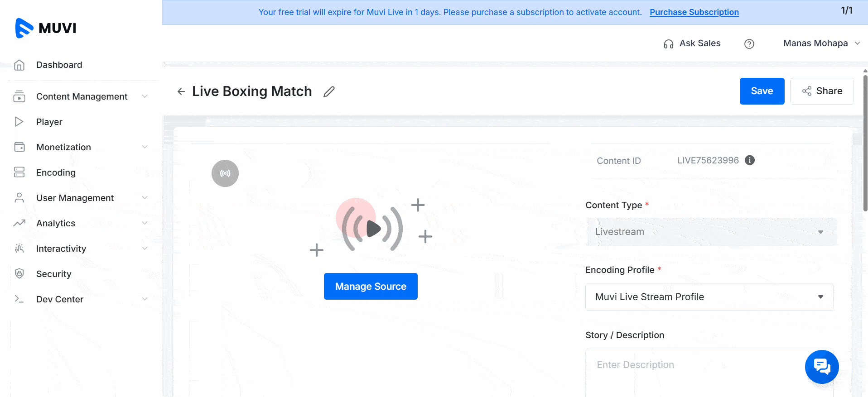
Task: Click the pencil icon to edit title
Action: [329, 91]
